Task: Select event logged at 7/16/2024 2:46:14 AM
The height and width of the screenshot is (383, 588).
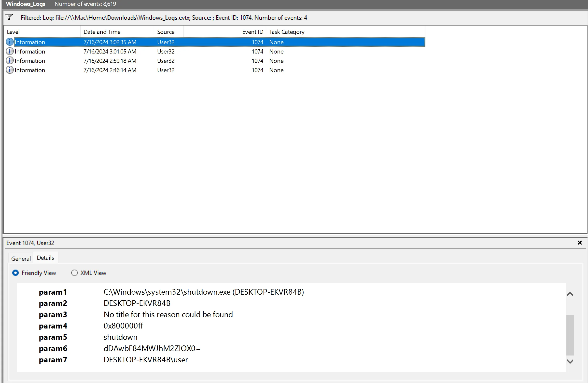Action: click(110, 70)
